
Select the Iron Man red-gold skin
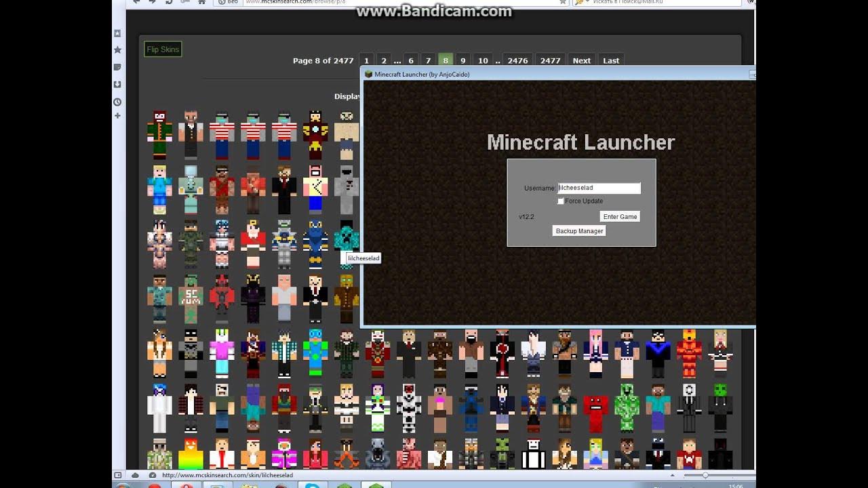pyautogui.click(x=315, y=135)
